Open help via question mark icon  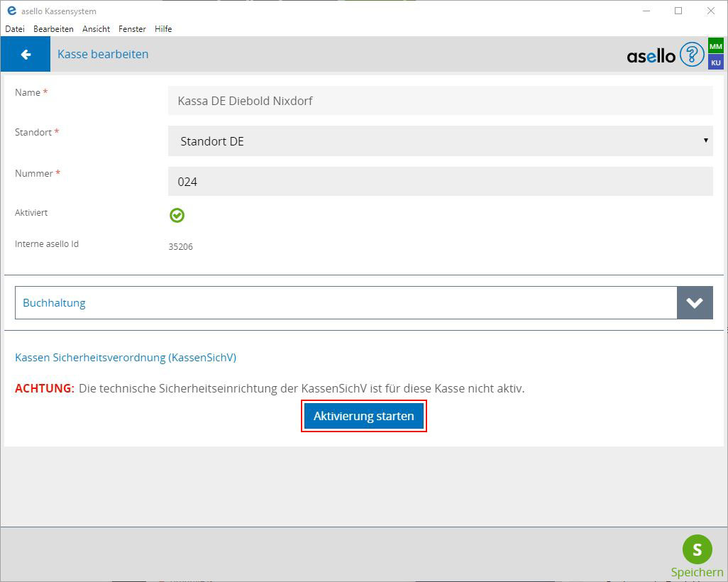pos(691,55)
